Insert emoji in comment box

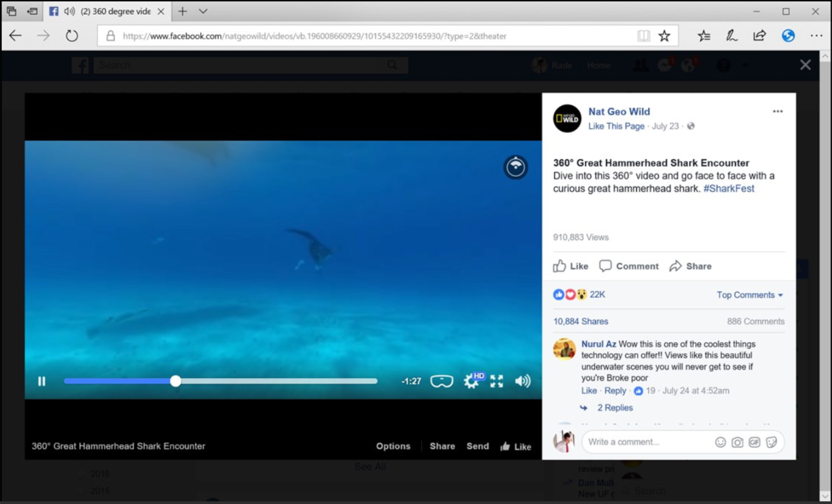(x=720, y=442)
